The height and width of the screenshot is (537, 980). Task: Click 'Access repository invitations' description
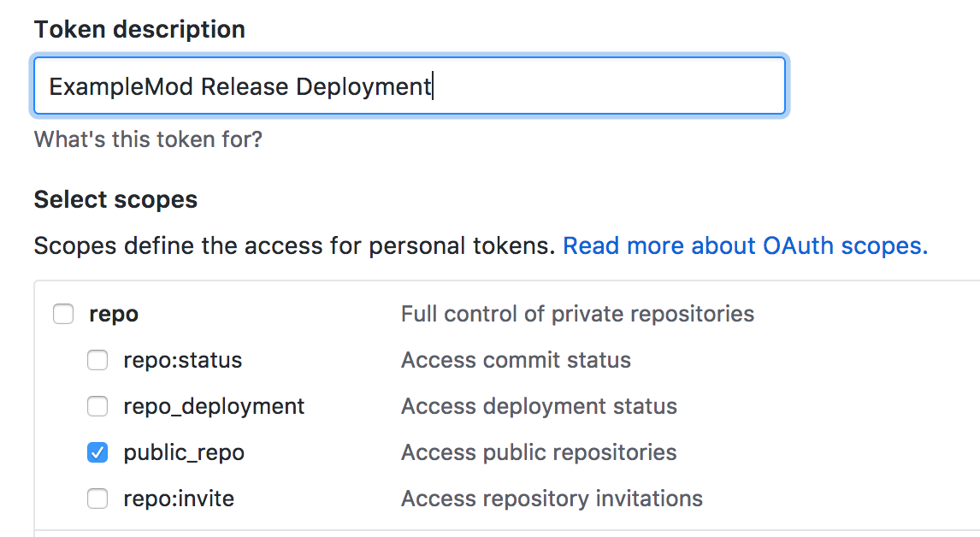[x=552, y=499]
